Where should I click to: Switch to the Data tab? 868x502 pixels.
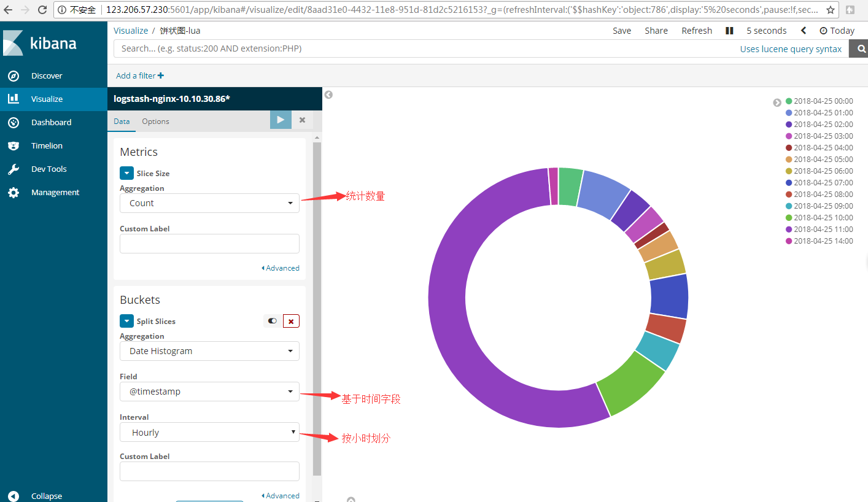point(122,121)
